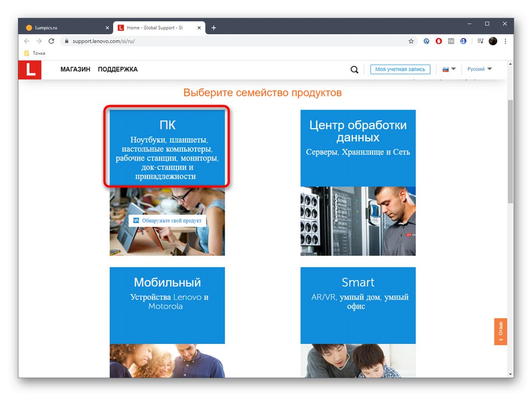Open the Chrome profile avatar
532x396 pixels.
point(493,41)
